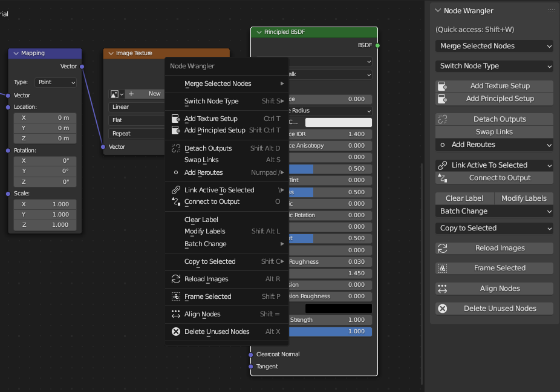Click the Reload Images refresh icon
The width and height of the screenshot is (560, 392).
tap(441, 248)
